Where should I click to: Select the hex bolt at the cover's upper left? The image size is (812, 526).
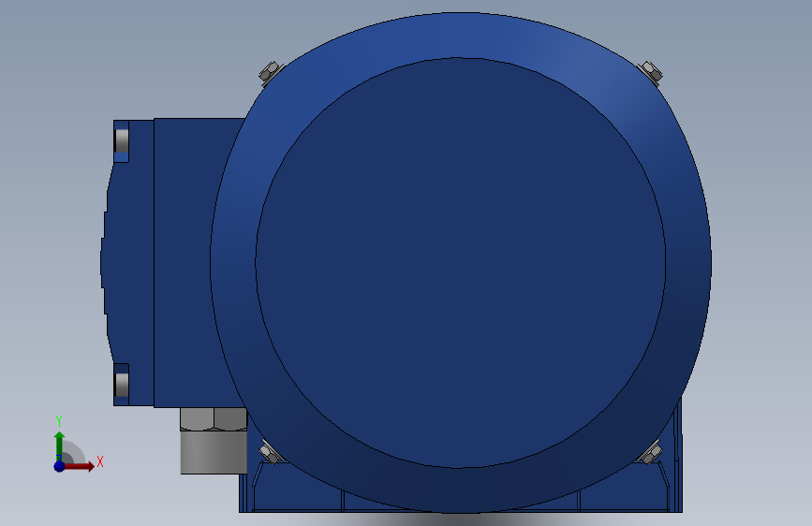(270, 72)
